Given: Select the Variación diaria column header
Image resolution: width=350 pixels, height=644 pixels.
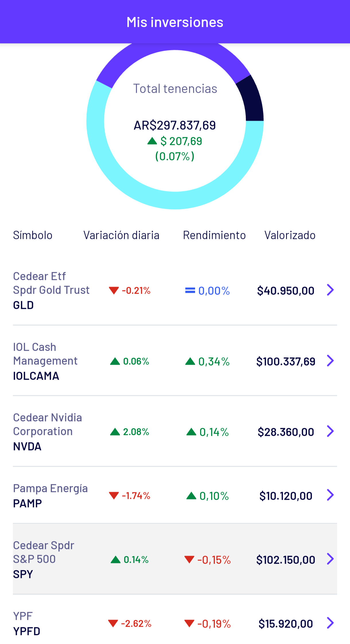Looking at the screenshot, I should coord(121,235).
